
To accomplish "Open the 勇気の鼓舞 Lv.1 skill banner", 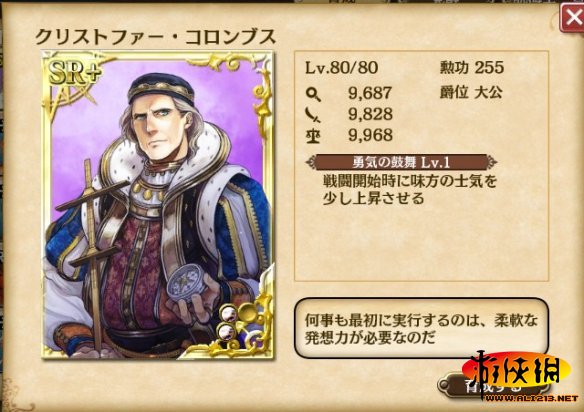I will coord(401,162).
